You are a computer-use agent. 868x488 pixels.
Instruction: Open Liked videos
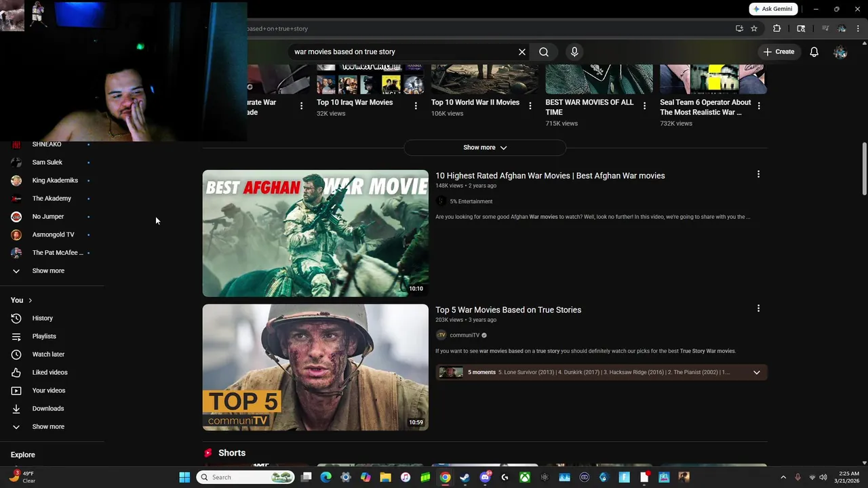click(x=50, y=372)
